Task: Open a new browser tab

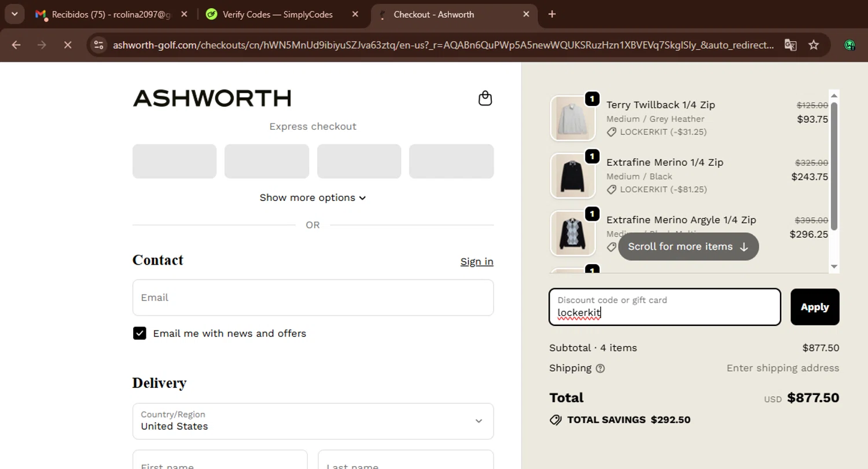Action: coord(552,14)
